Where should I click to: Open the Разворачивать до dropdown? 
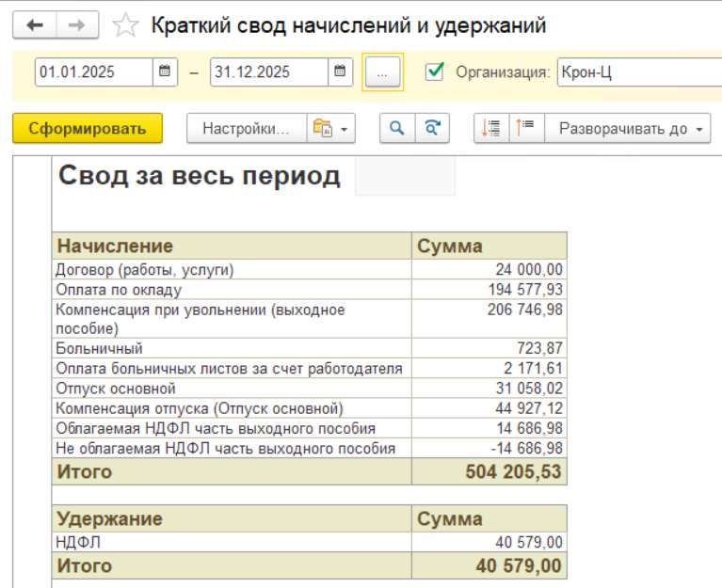pos(628,128)
